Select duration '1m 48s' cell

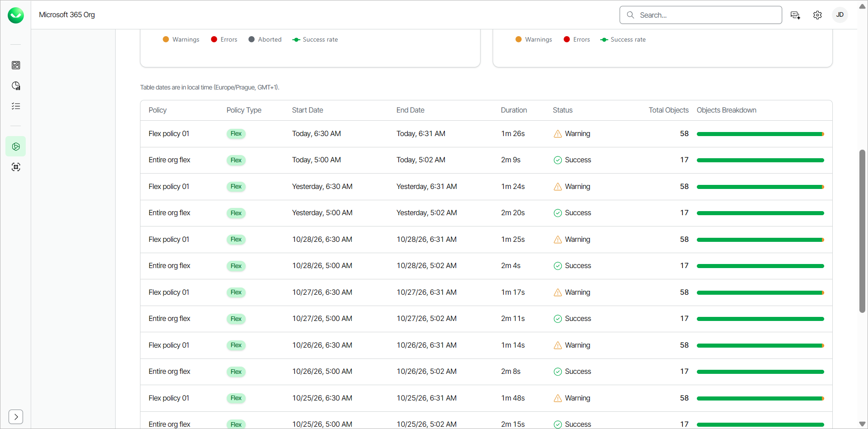(x=513, y=398)
